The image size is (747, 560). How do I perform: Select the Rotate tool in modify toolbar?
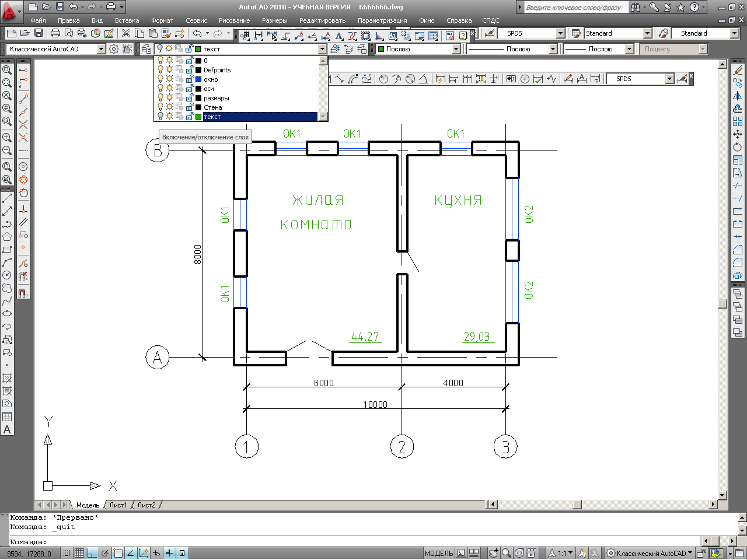[x=738, y=147]
